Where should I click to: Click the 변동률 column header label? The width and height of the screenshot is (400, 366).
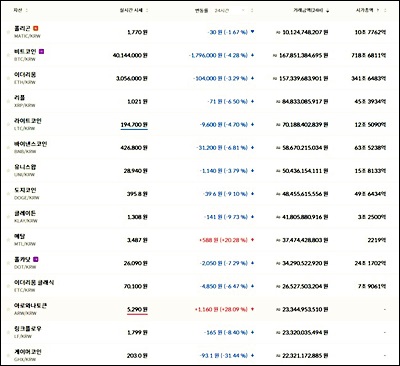click(x=202, y=11)
